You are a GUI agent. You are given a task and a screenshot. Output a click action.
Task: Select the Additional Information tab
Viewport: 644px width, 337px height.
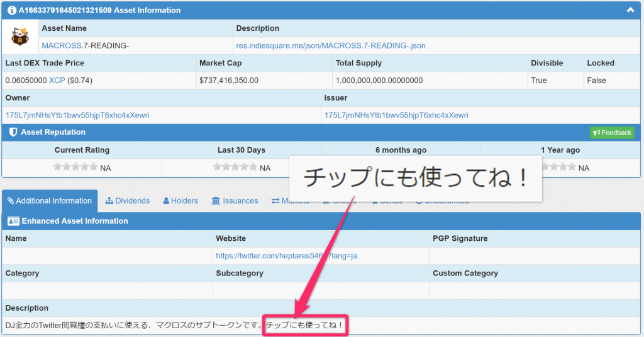pos(50,201)
